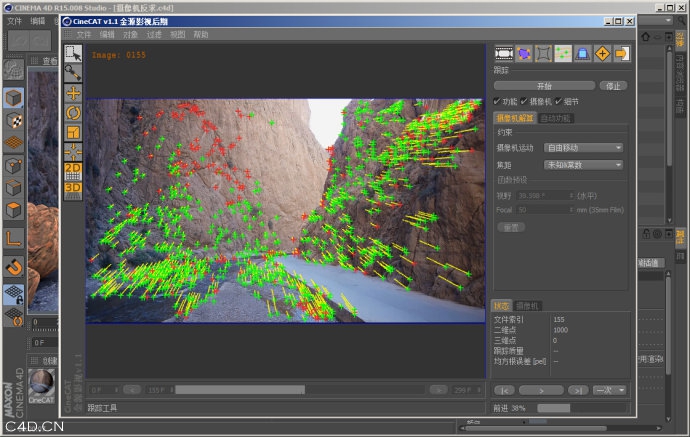Image resolution: width=690 pixels, height=437 pixels.
Task: Click Cinema 4D horizontal scrollbar at bottom
Action: (560, 428)
